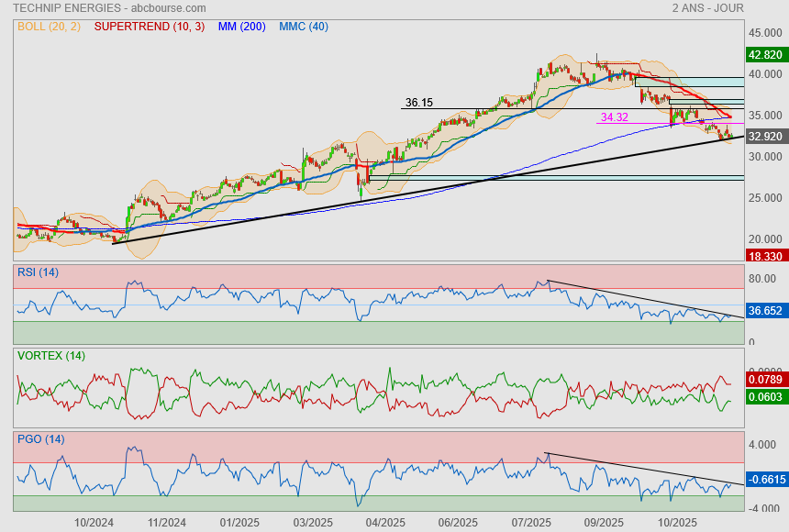Click the PGO value tag -0.6615

tap(765, 479)
